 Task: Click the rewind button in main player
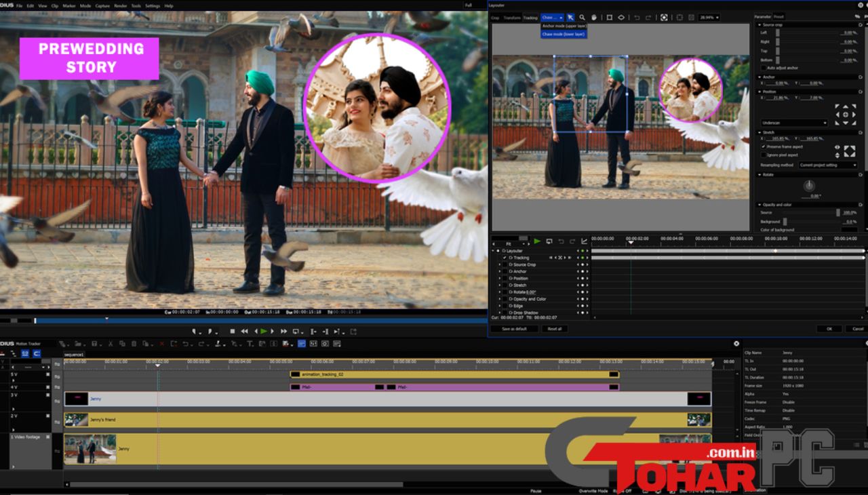tap(244, 332)
